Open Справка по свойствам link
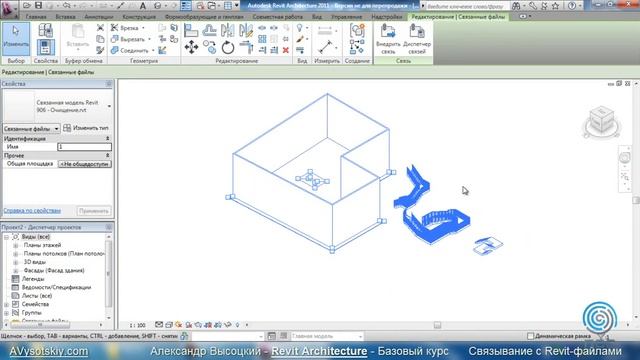Image resolution: width=640 pixels, height=360 pixels. coord(32,211)
